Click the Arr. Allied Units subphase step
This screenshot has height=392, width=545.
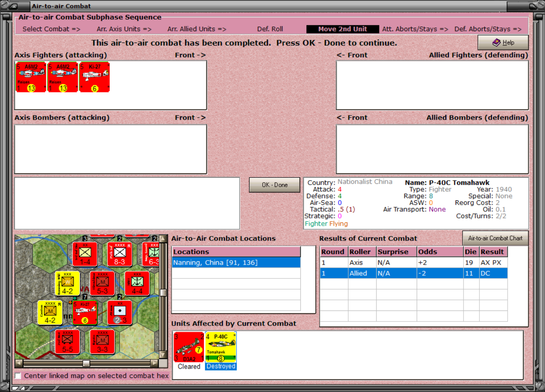pos(197,29)
